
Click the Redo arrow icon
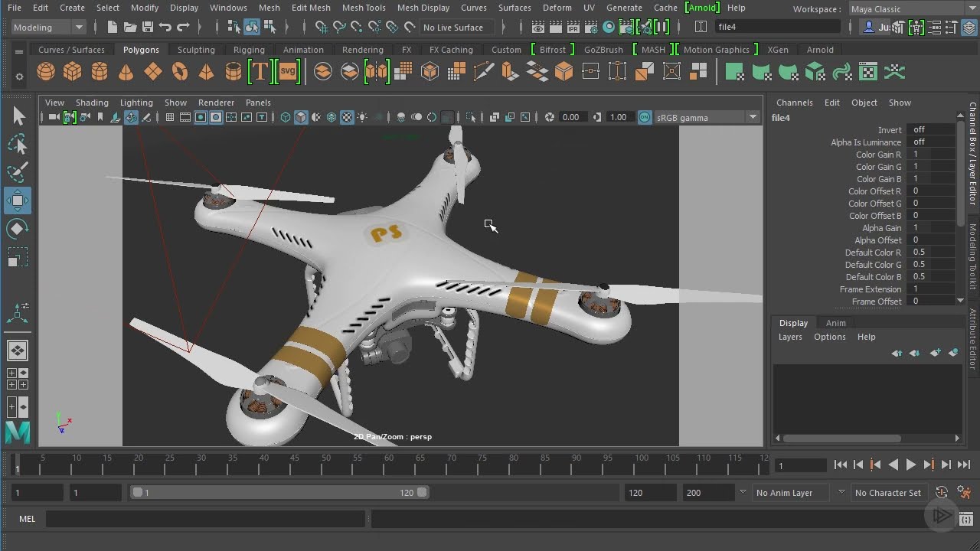point(182,27)
